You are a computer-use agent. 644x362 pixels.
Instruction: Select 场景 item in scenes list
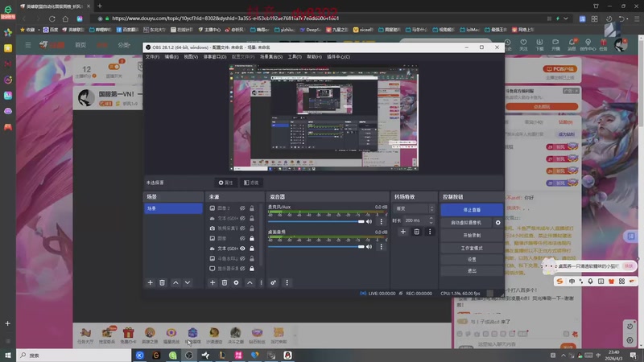173,208
